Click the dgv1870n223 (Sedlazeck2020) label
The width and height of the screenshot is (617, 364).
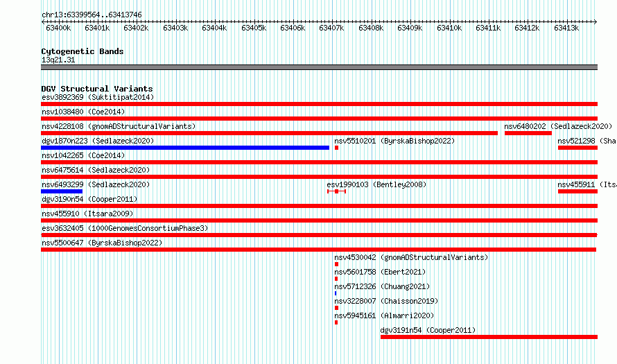pos(98,141)
